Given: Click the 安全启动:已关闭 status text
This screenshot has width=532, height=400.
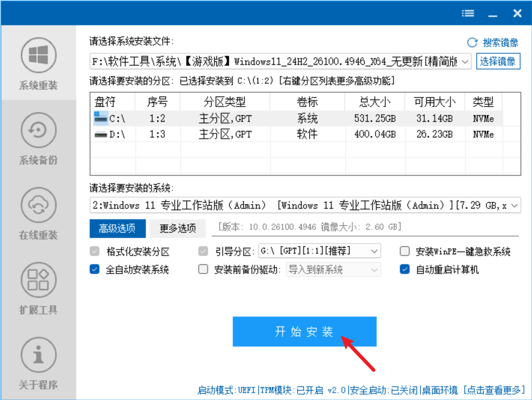Looking at the screenshot, I should click(x=384, y=390).
